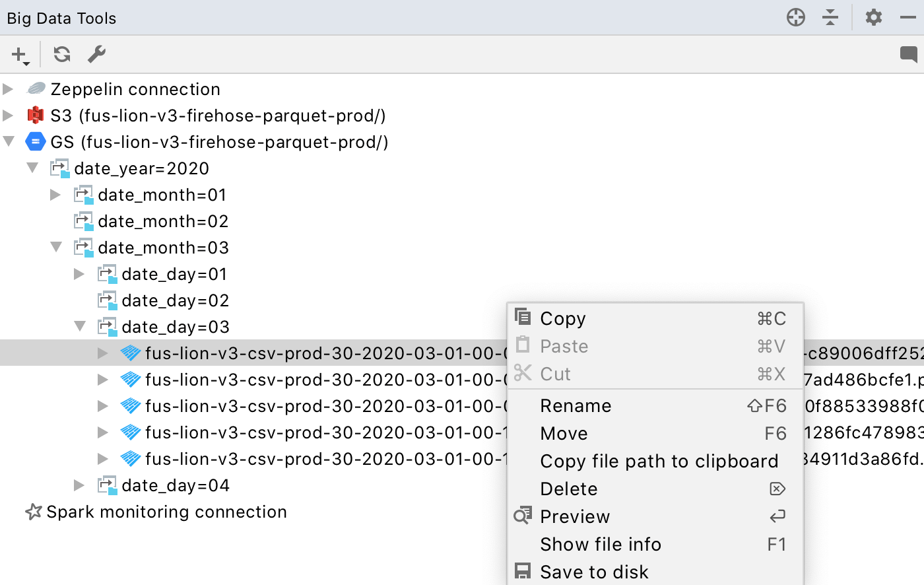The image size is (924, 585).
Task: Click the S3 bucket icon
Action: (x=36, y=116)
